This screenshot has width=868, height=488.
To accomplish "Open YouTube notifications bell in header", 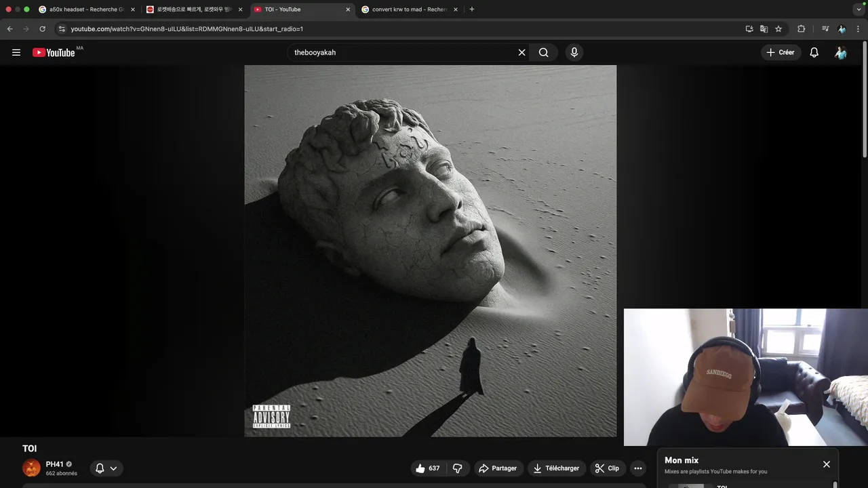I will pos(814,52).
